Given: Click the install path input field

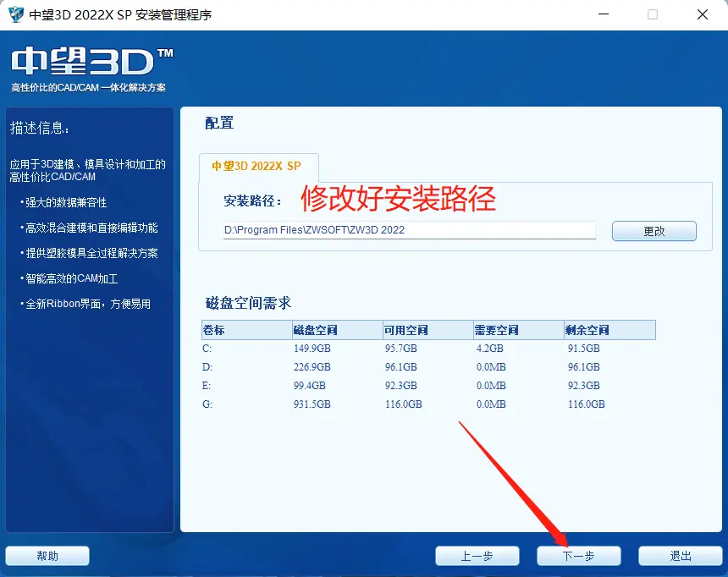Looking at the screenshot, I should click(x=409, y=230).
